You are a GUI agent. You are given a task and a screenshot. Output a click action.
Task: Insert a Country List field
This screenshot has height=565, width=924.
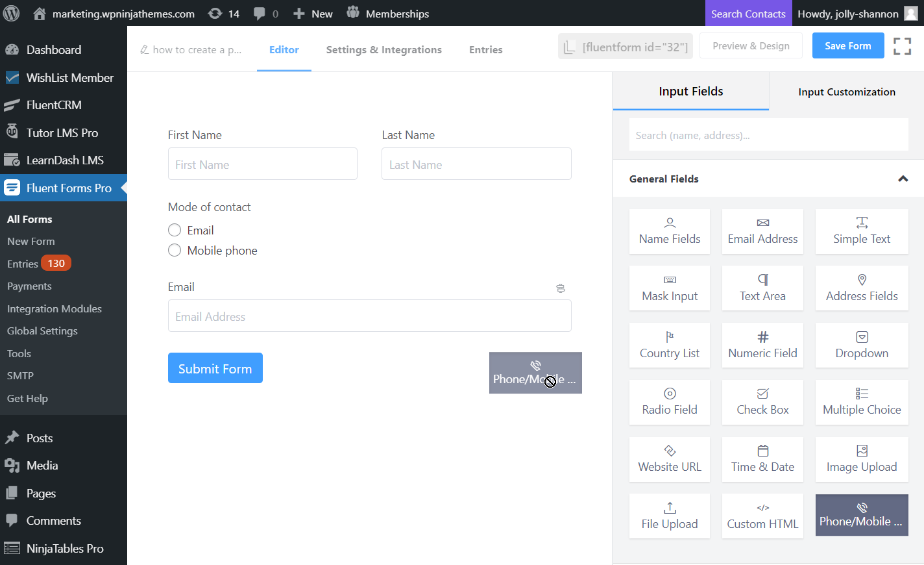coord(670,345)
